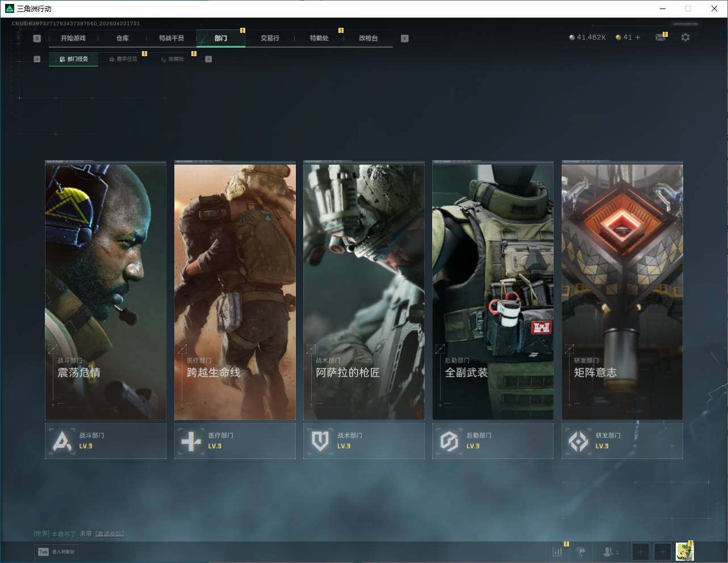Switch to the 特勤处 tab
The width and height of the screenshot is (728, 563).
click(x=319, y=38)
